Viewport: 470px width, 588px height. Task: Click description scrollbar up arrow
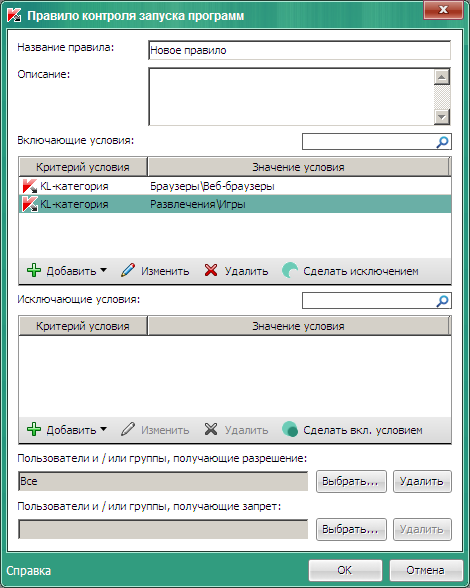[442, 77]
